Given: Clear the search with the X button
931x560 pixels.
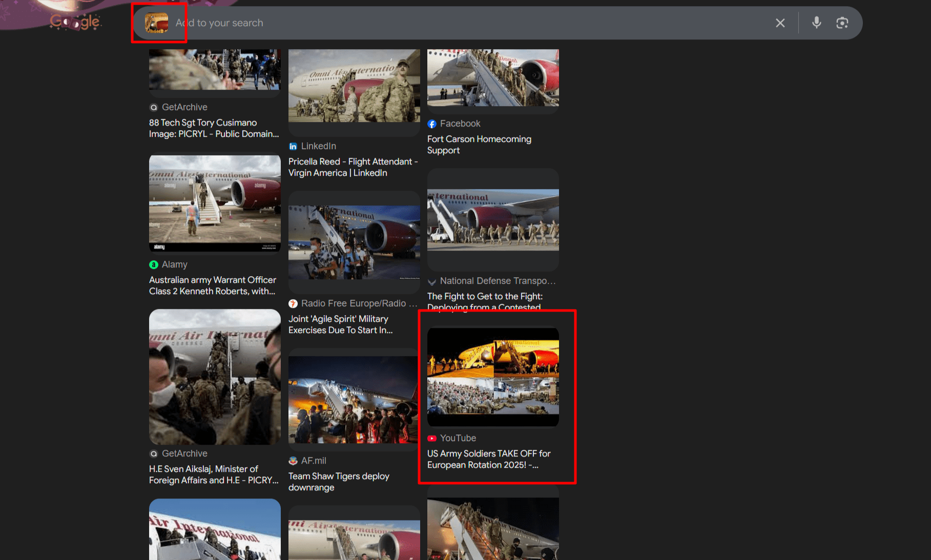Looking at the screenshot, I should pyautogui.click(x=780, y=23).
